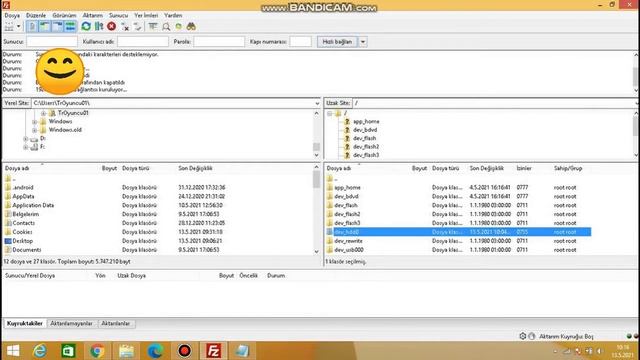Cancel current operation red icon
This screenshot has width=640, height=360.
[111, 27]
